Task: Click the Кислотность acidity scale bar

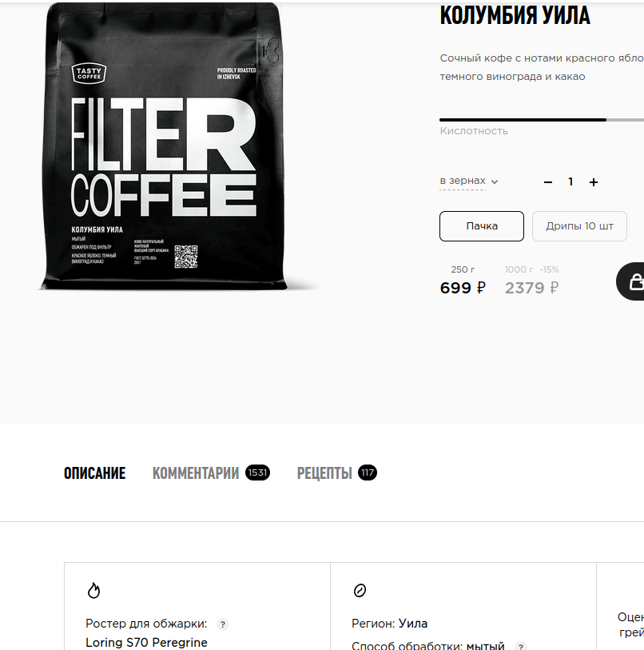Action: 542,120
